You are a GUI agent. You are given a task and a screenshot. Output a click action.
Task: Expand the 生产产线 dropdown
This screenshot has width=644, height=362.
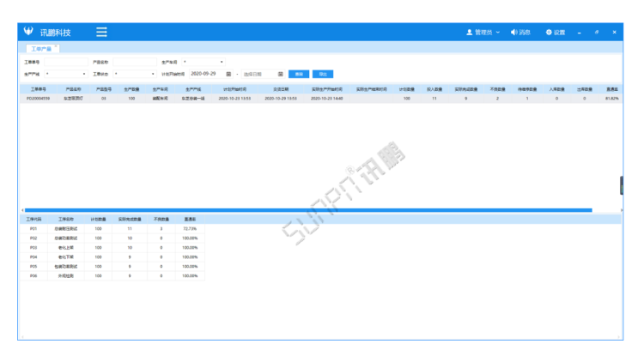click(65, 74)
